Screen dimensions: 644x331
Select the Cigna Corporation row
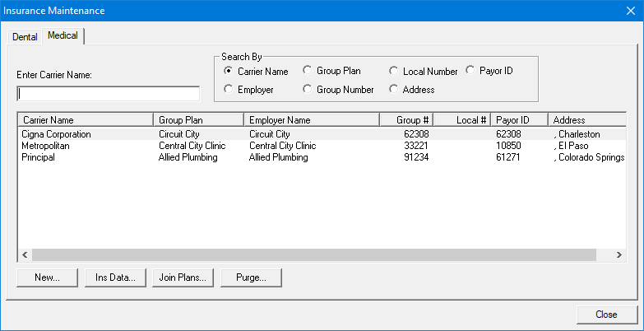pos(322,134)
